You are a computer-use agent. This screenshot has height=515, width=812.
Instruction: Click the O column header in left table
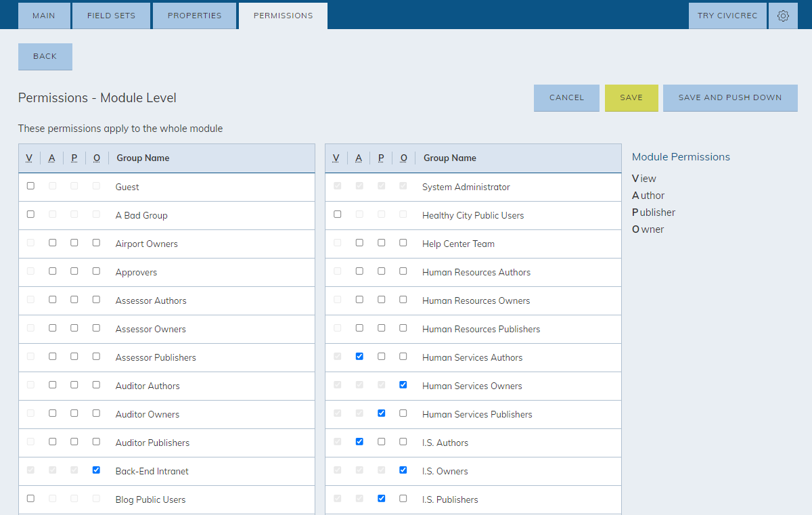point(97,158)
